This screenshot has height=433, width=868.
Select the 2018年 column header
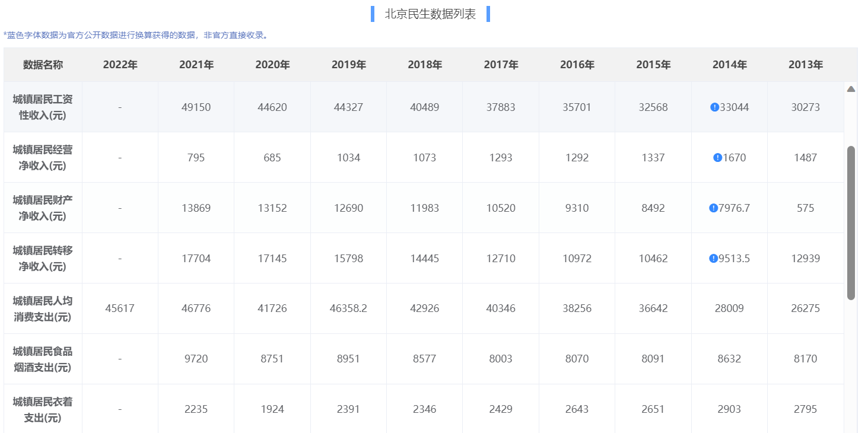425,65
